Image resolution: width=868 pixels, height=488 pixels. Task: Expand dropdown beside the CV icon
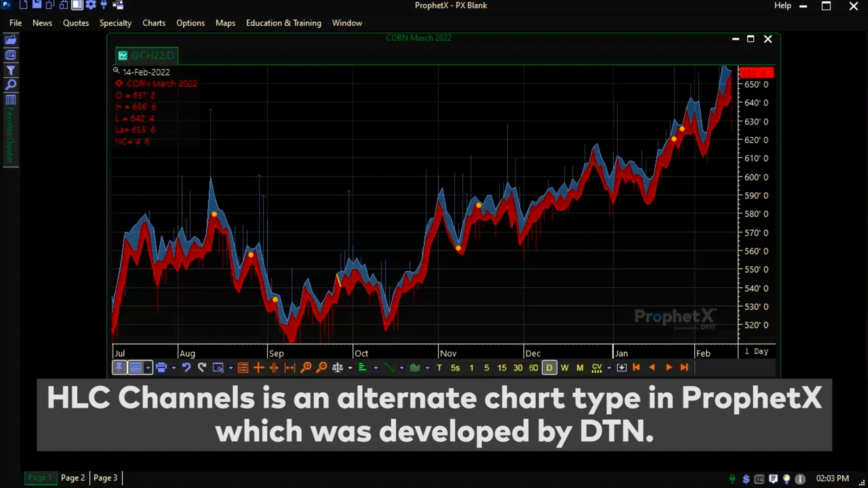[609, 368]
